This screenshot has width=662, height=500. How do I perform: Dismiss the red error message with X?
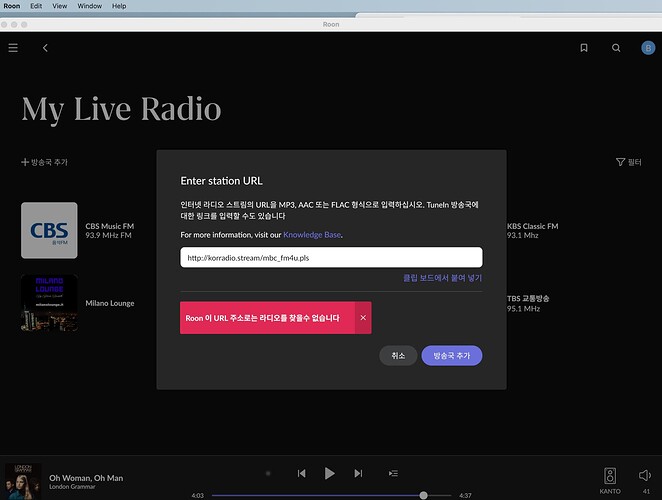(363, 318)
